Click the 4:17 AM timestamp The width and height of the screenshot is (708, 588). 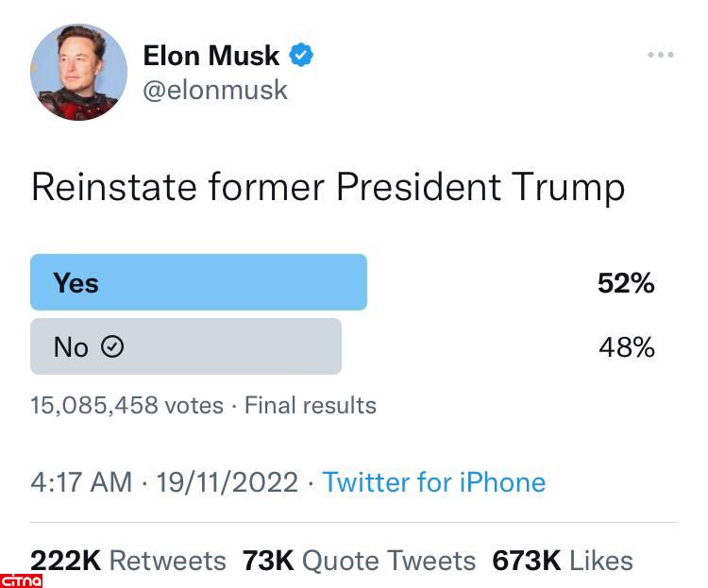pyautogui.click(x=81, y=482)
